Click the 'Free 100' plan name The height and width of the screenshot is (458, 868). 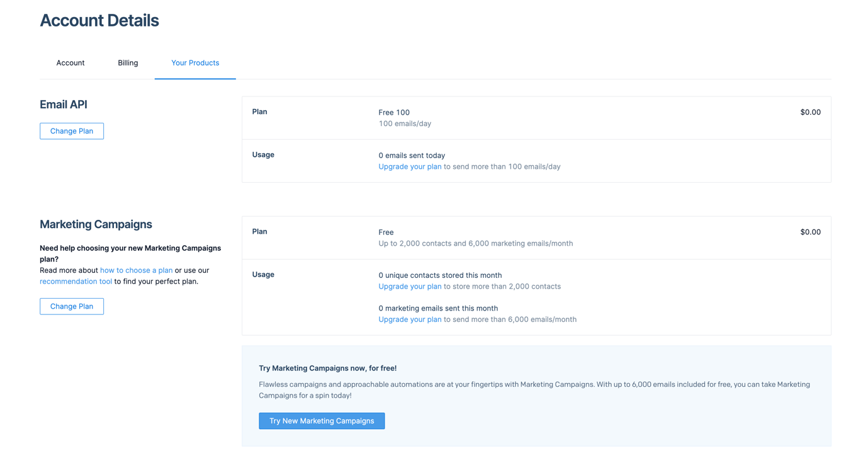(394, 112)
